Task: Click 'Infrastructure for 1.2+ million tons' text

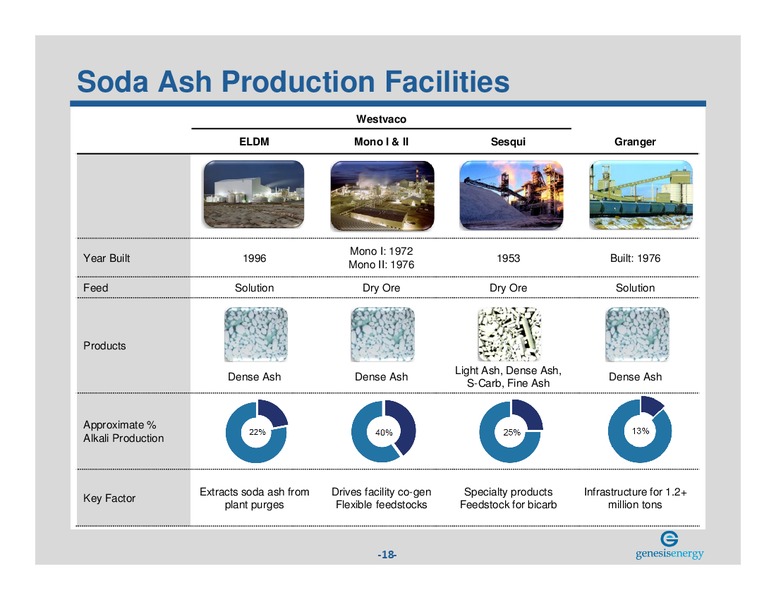Action: pos(635,498)
